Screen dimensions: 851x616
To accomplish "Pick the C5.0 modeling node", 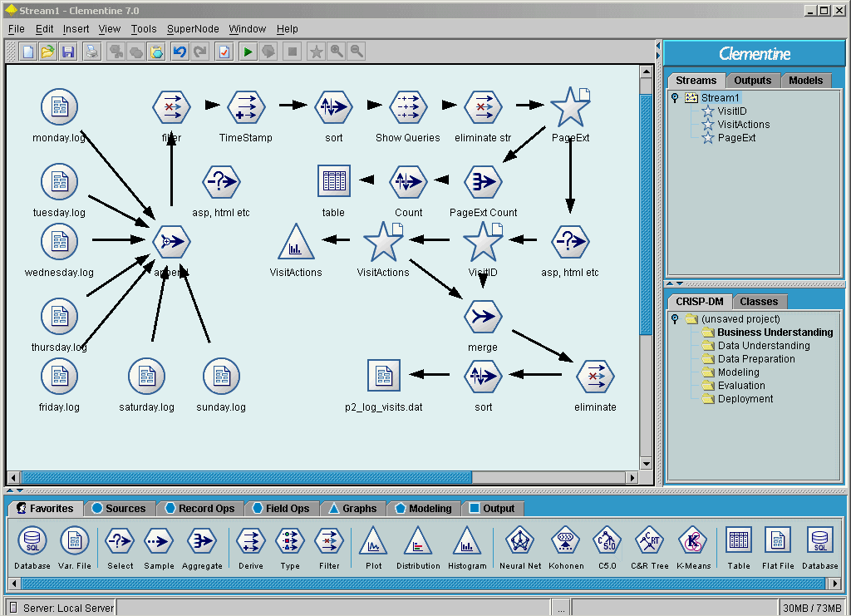I will 607,547.
